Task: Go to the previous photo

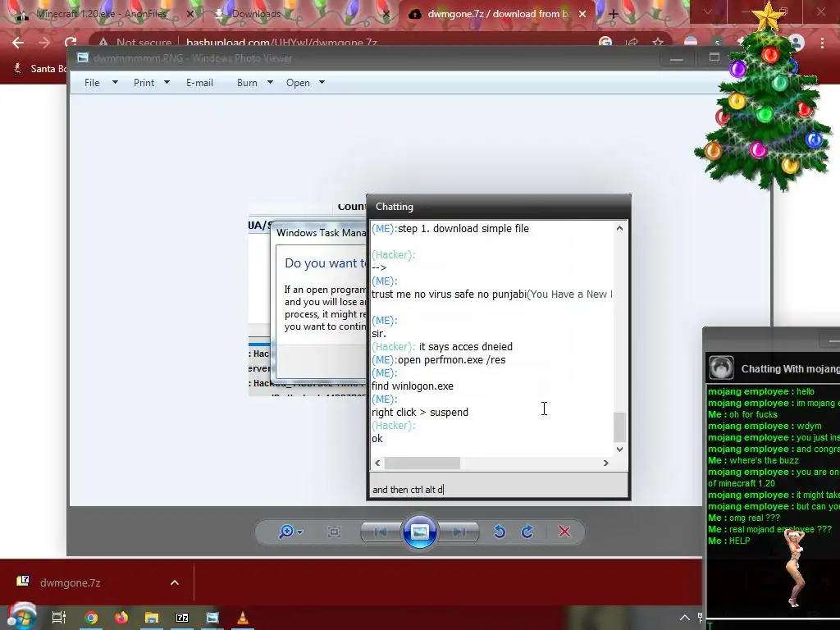Action: 381,532
